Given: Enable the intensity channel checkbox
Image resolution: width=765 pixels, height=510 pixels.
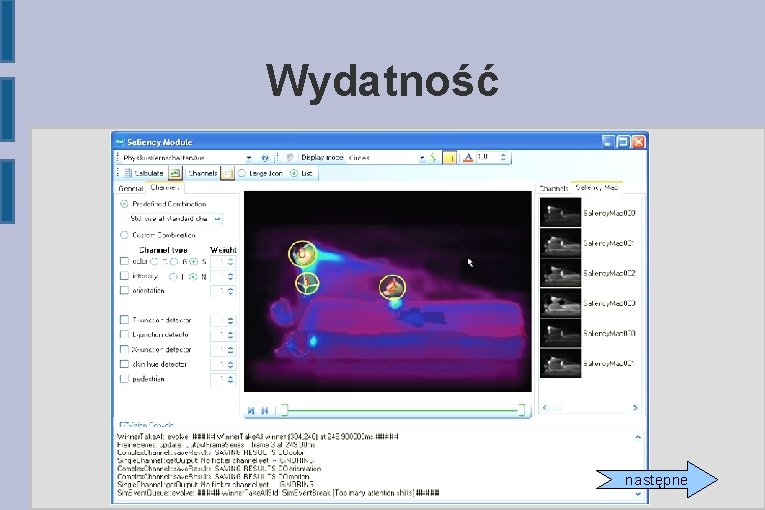Looking at the screenshot, I should tap(124, 276).
